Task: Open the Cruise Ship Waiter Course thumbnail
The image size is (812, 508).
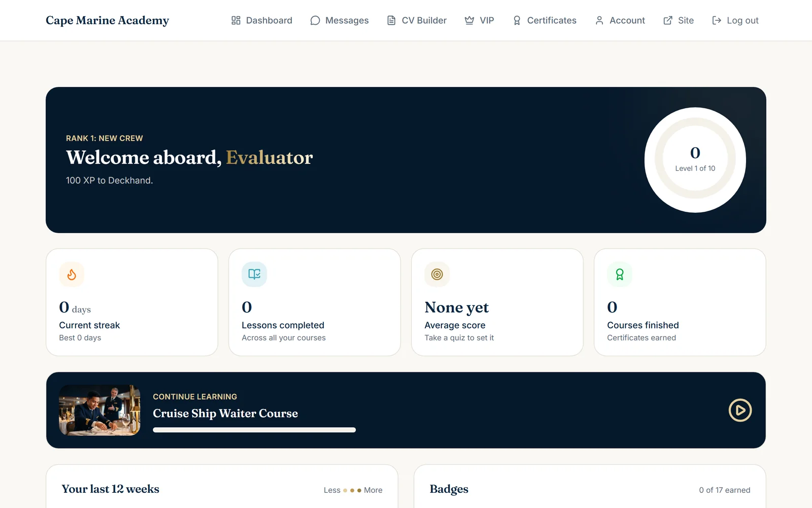Action: click(x=99, y=410)
